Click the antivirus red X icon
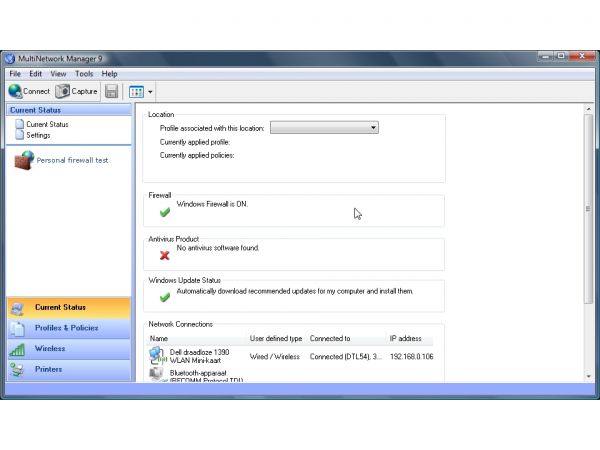The image size is (600, 450). [165, 255]
